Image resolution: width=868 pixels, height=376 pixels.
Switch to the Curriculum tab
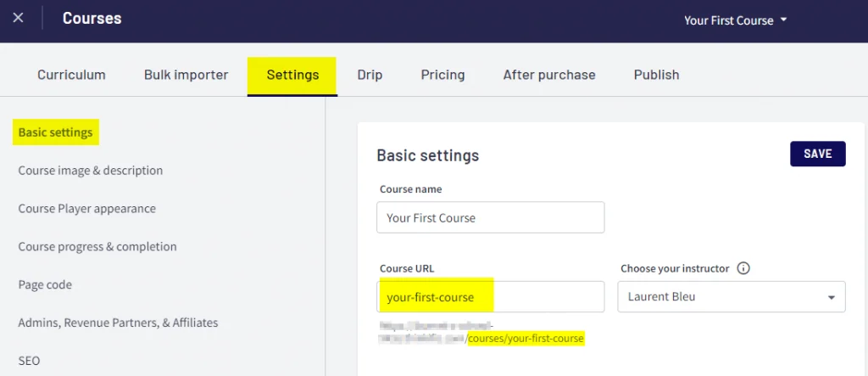(x=71, y=75)
